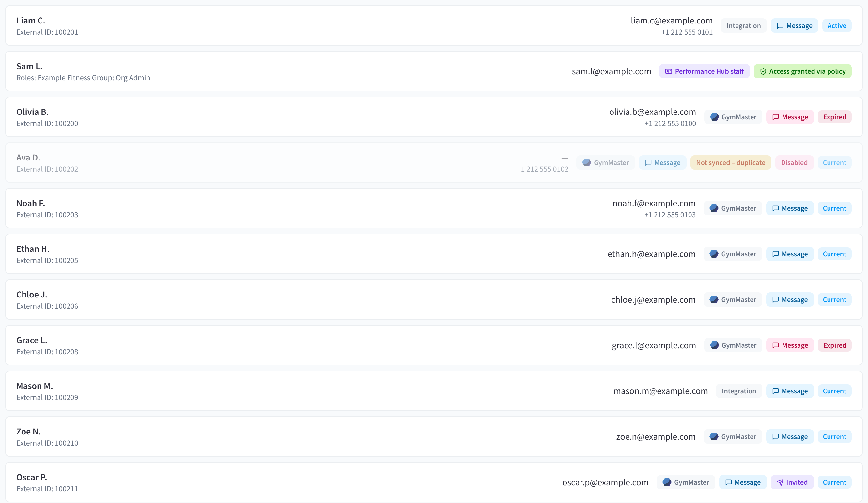Click Access granted via policy badge text

pos(807,71)
